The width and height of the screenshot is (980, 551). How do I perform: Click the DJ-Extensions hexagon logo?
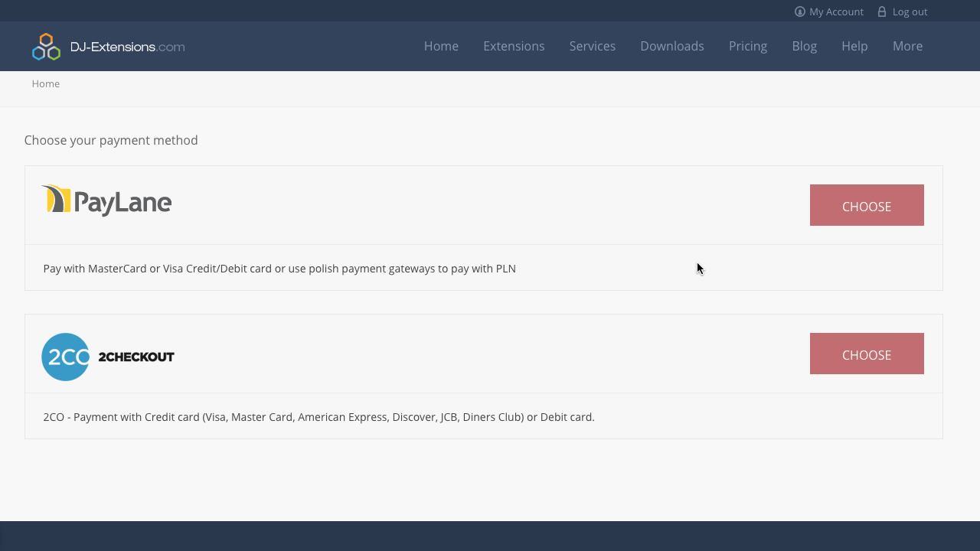pyautogui.click(x=46, y=47)
